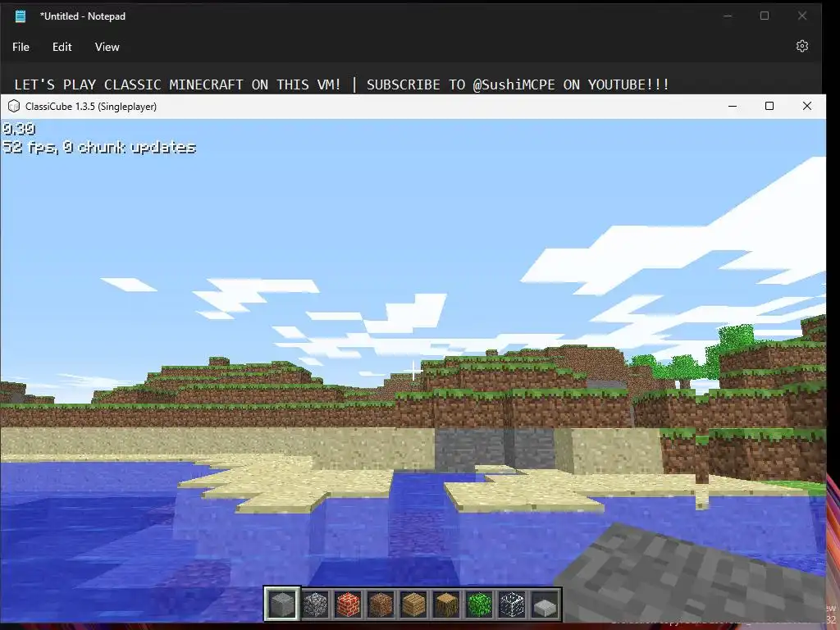Maximize the Notepad window
The height and width of the screenshot is (630, 840).
point(765,16)
